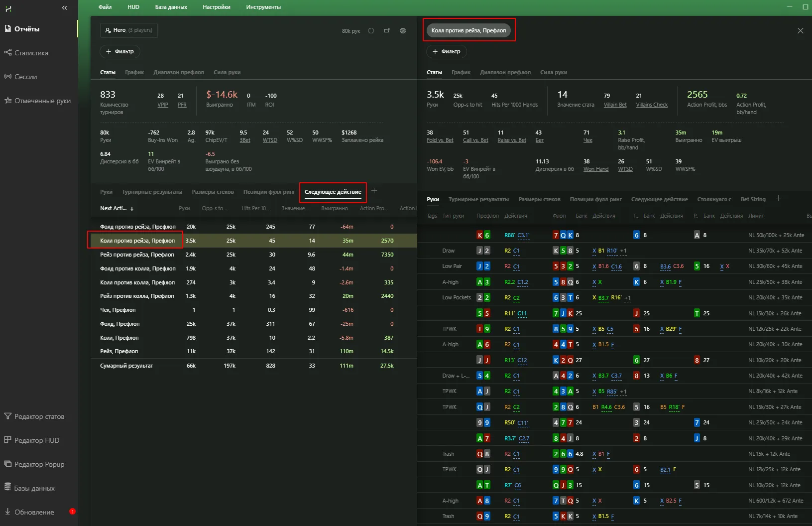Open report settings gear icon

click(x=403, y=31)
